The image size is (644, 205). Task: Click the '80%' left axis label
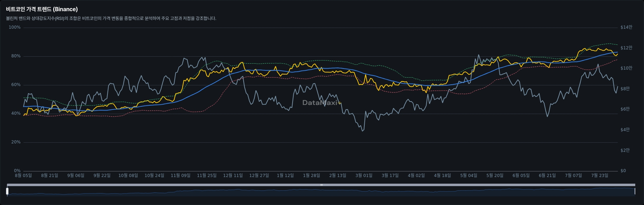pos(16,56)
